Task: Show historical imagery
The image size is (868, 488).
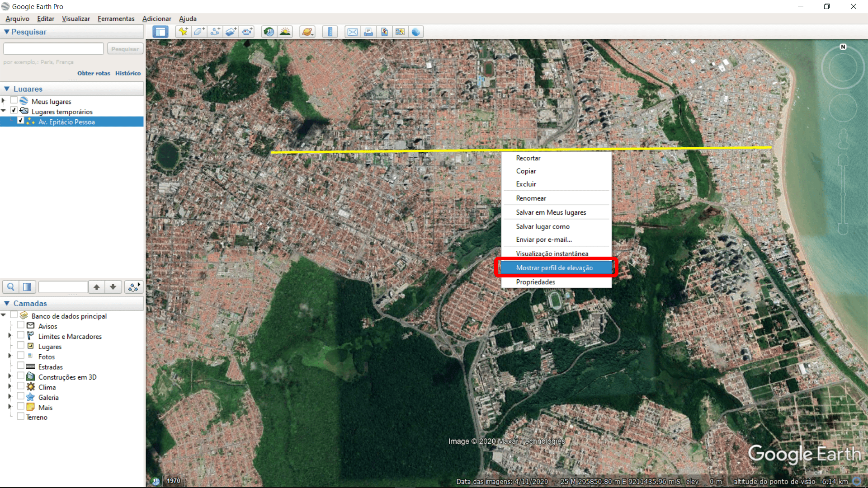Action: point(269,32)
